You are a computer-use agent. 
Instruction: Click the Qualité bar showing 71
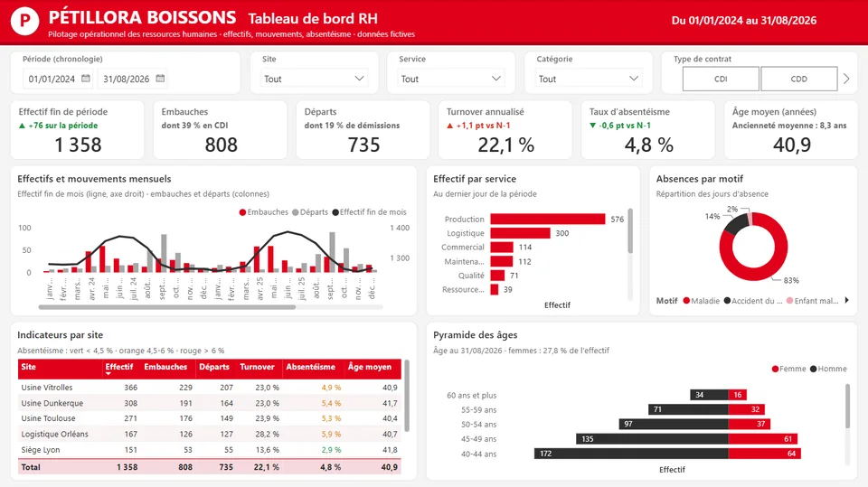click(497, 276)
